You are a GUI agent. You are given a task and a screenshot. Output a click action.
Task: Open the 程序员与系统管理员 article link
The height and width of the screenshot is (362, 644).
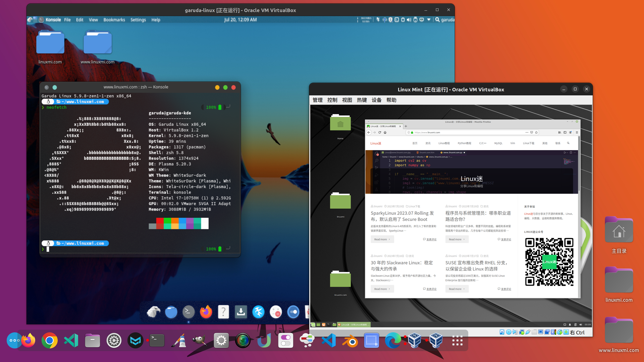(x=478, y=216)
